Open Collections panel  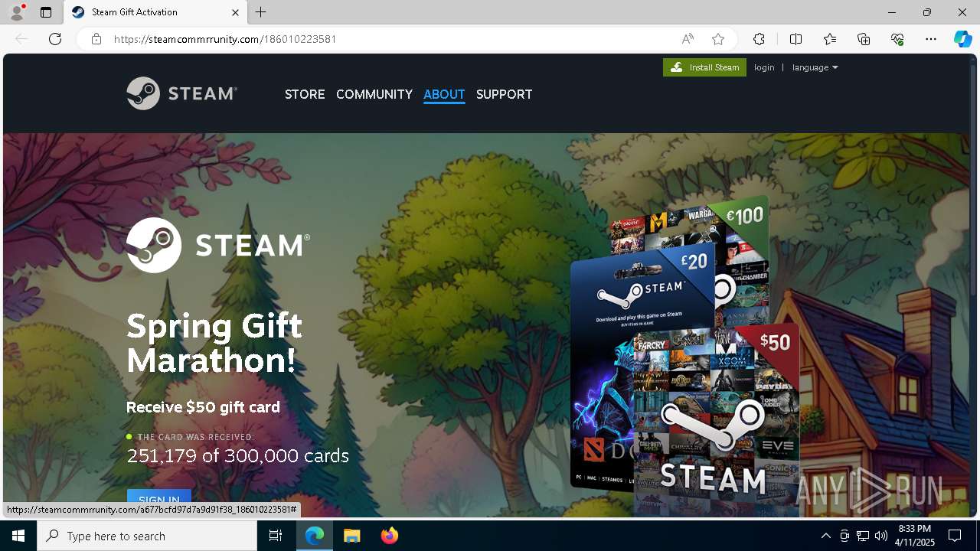[864, 39]
